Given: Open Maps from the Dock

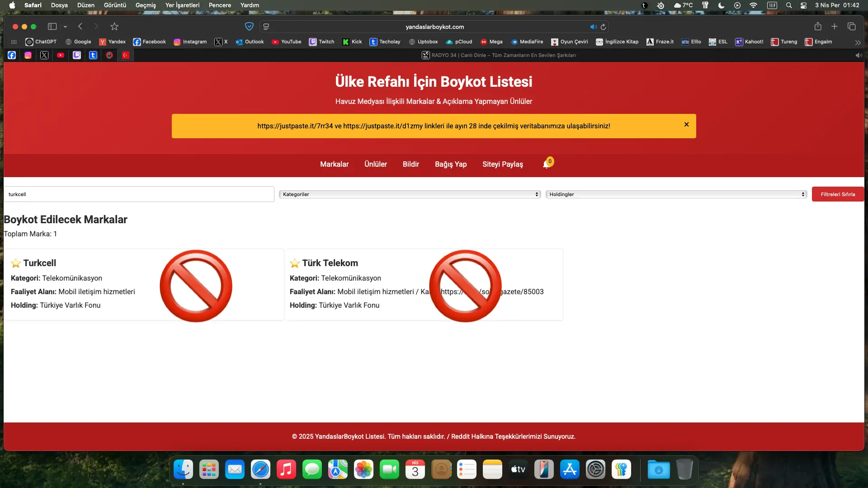Looking at the screenshot, I should pos(338,470).
